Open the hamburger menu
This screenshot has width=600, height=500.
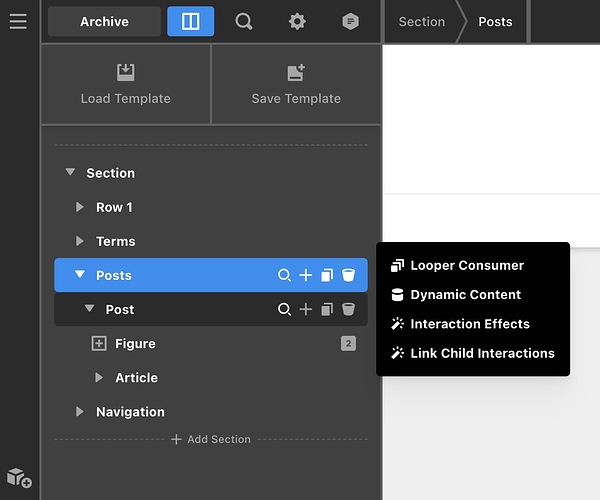point(18,21)
